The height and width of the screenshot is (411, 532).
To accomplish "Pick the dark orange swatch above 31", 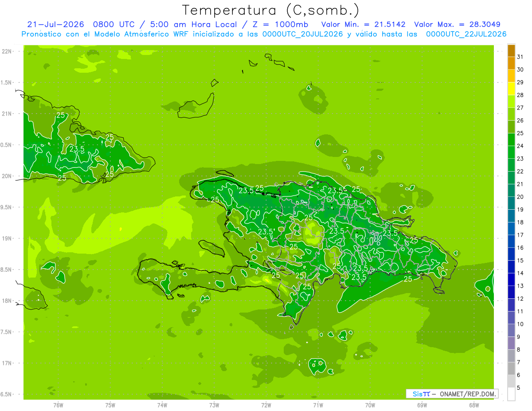I will coord(511,51).
